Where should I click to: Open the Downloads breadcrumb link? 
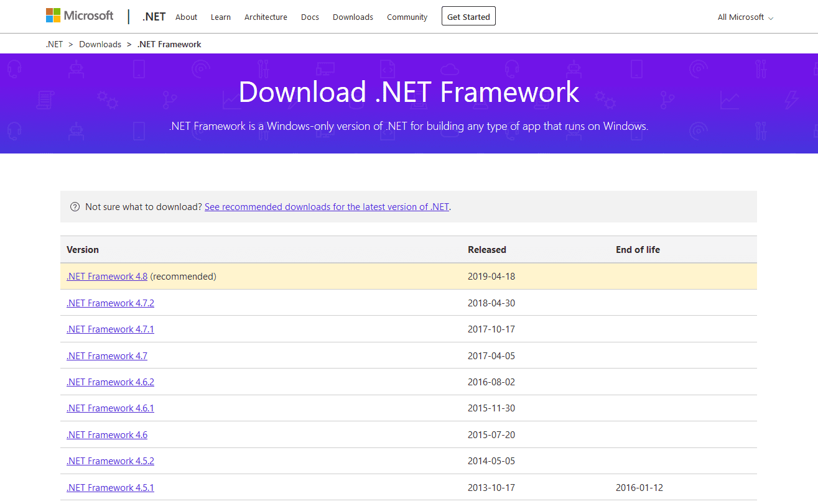(x=100, y=44)
